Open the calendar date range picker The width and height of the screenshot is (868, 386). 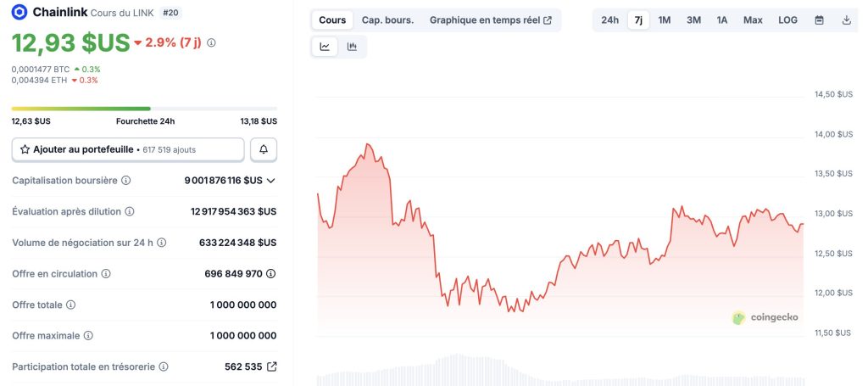tap(819, 20)
